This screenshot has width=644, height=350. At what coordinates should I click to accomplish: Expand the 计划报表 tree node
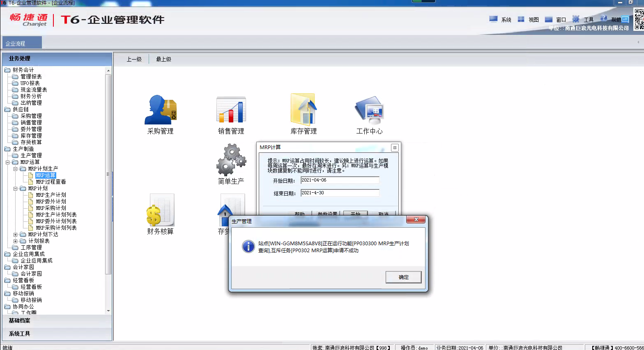(x=15, y=241)
